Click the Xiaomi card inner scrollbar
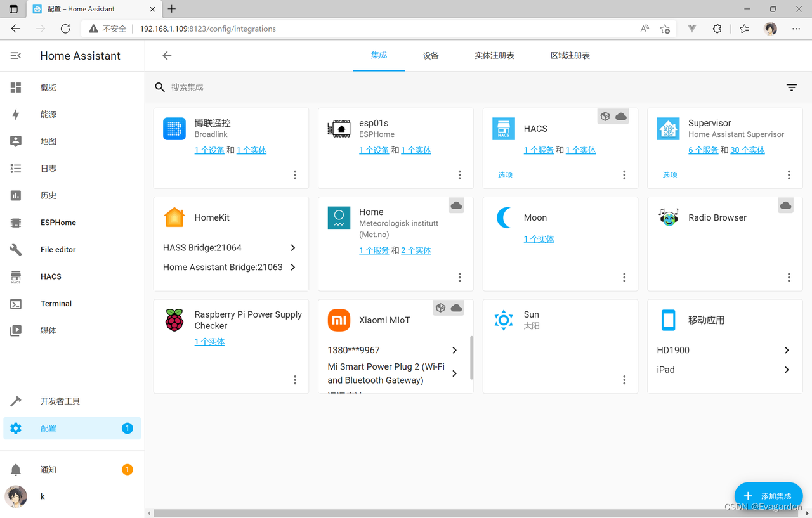 471,358
